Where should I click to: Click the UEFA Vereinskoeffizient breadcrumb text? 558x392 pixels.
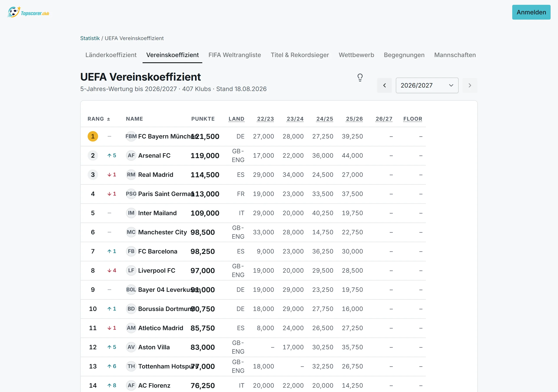134,38
